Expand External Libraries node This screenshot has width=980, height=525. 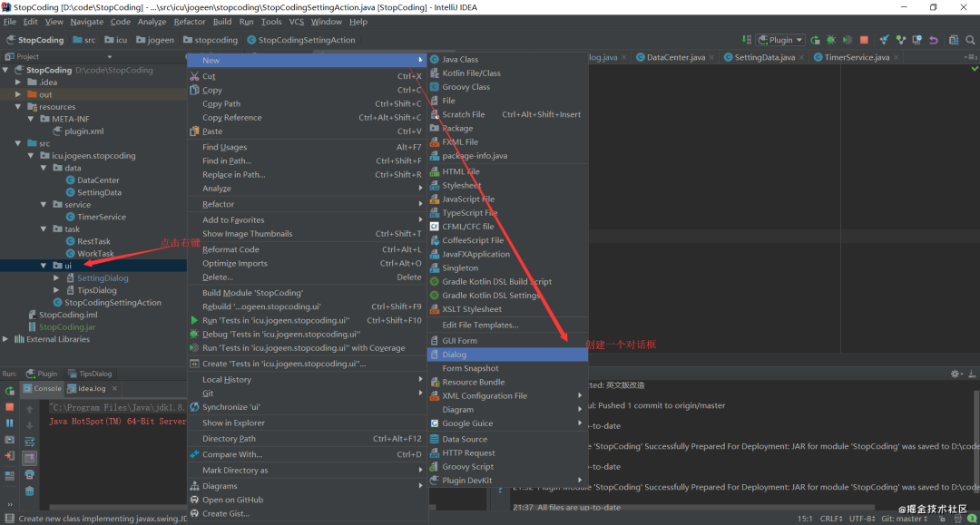5,339
